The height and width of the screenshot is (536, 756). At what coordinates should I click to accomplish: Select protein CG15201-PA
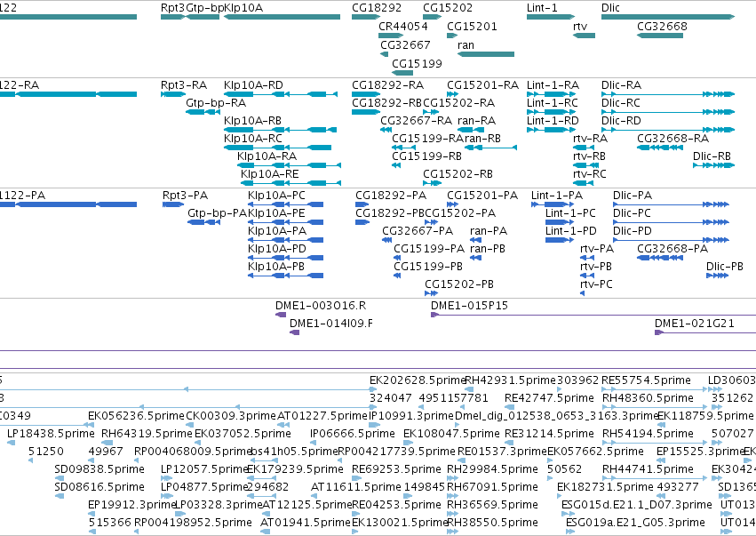[452, 204]
